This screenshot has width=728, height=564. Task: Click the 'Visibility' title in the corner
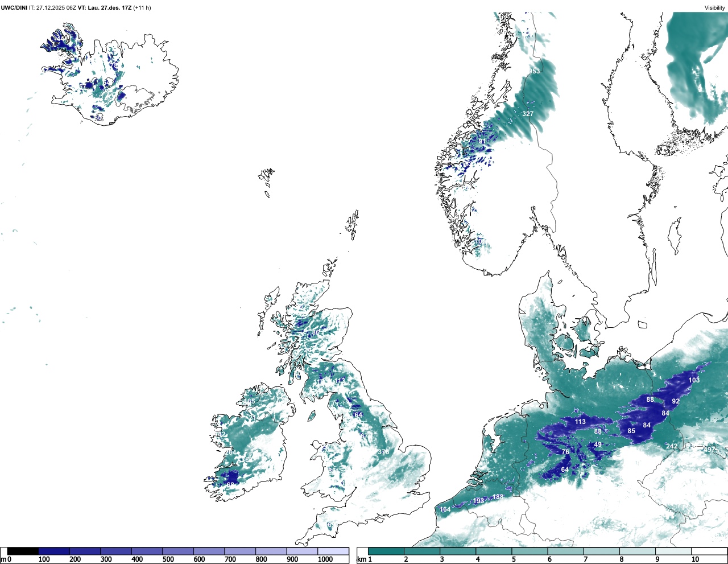pyautogui.click(x=715, y=7)
